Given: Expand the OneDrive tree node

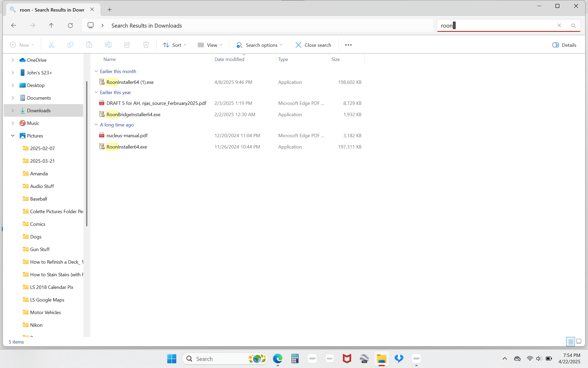Looking at the screenshot, I should point(13,60).
